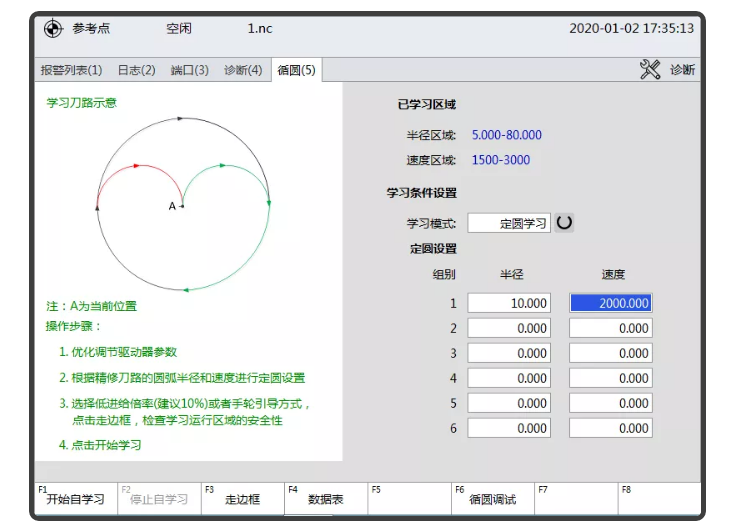
Task: Select the 循圆(5) tab
Action: tap(296, 70)
